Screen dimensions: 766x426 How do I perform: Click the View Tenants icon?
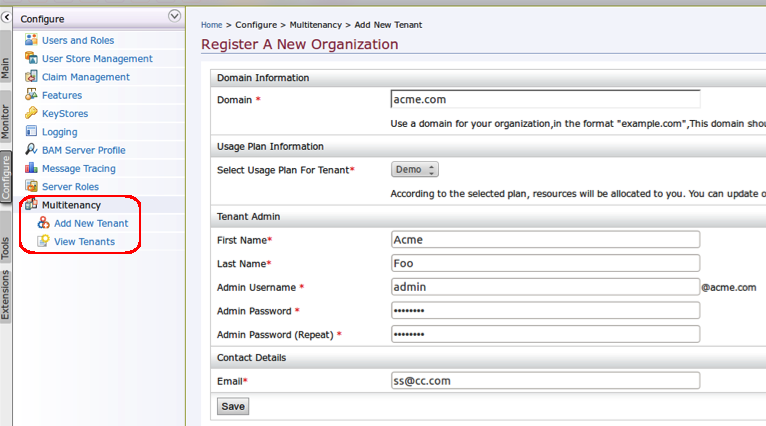click(44, 241)
